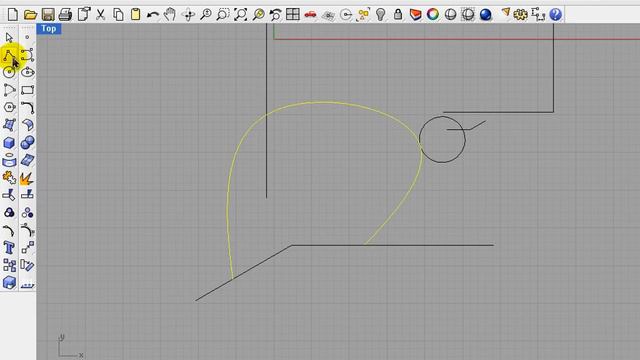
Task: Open the color wheel properties icon
Action: click(433, 15)
